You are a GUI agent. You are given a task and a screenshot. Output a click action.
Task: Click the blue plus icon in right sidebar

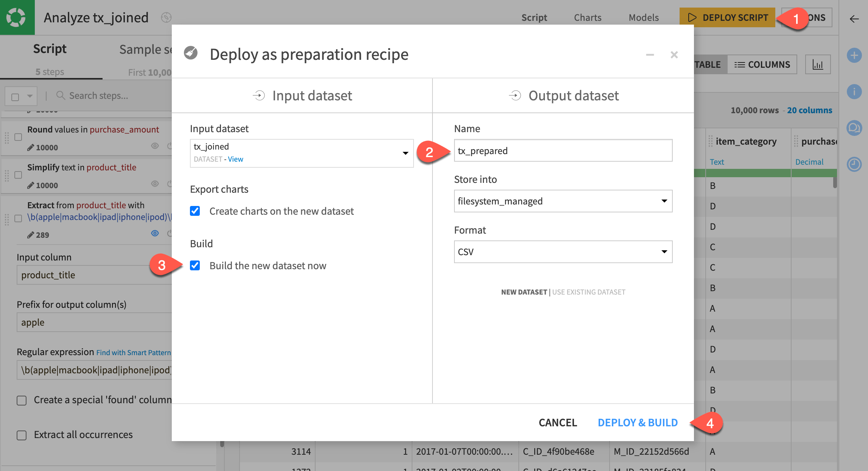point(854,55)
